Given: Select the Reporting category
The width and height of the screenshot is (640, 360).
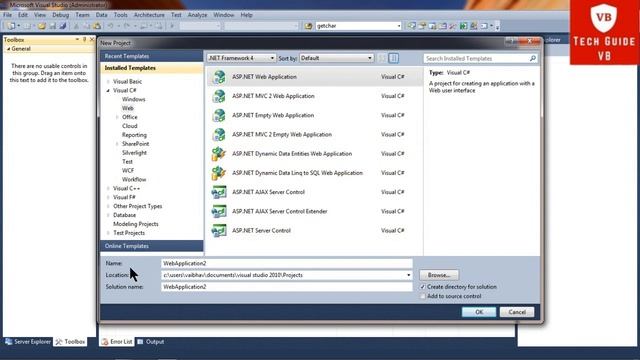Looking at the screenshot, I should 134,135.
